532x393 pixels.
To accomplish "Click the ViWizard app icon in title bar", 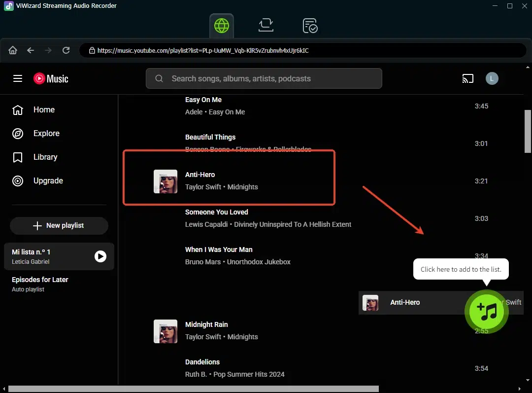I will click(8, 6).
